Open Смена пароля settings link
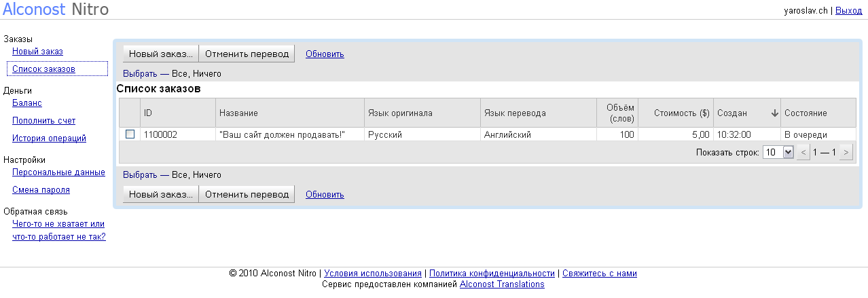 [41, 190]
